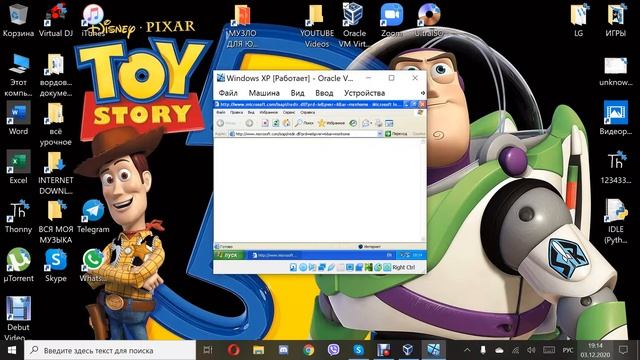The height and width of the screenshot is (360, 640).
Task: Select the Zoom desktop icon
Action: tap(391, 20)
